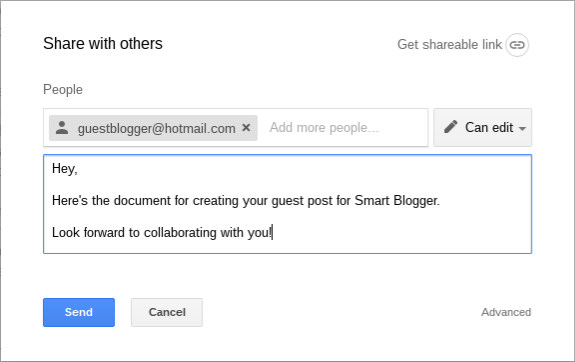Click inside the message text box
This screenshot has height=362, width=575.
coord(288,204)
